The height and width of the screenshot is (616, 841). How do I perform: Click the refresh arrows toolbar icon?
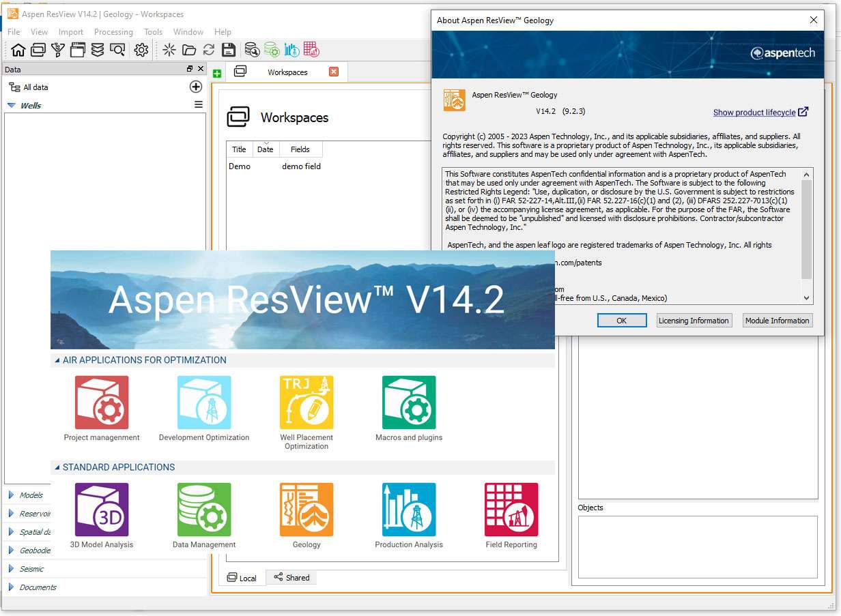[209, 50]
